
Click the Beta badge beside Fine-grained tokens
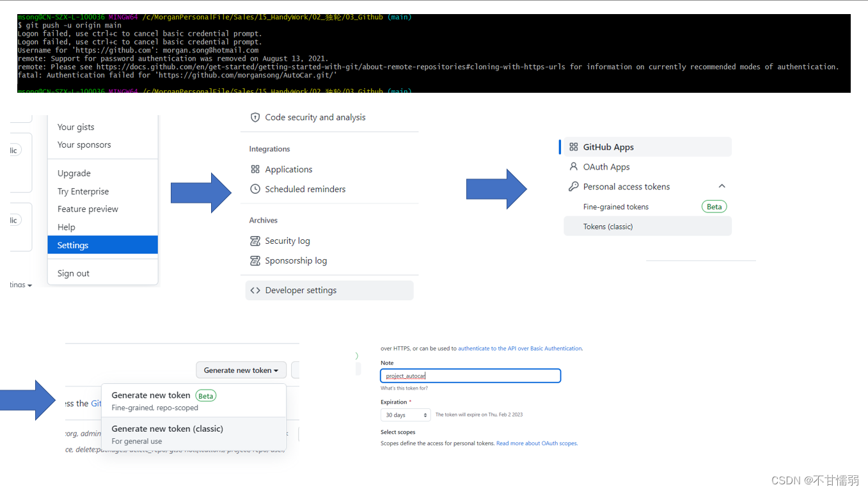(714, 207)
